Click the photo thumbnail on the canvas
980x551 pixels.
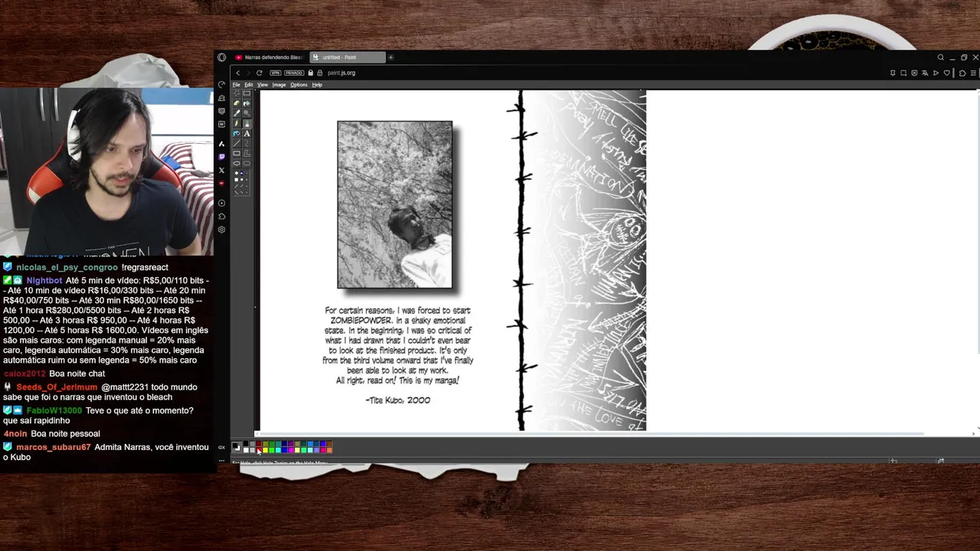395,204
